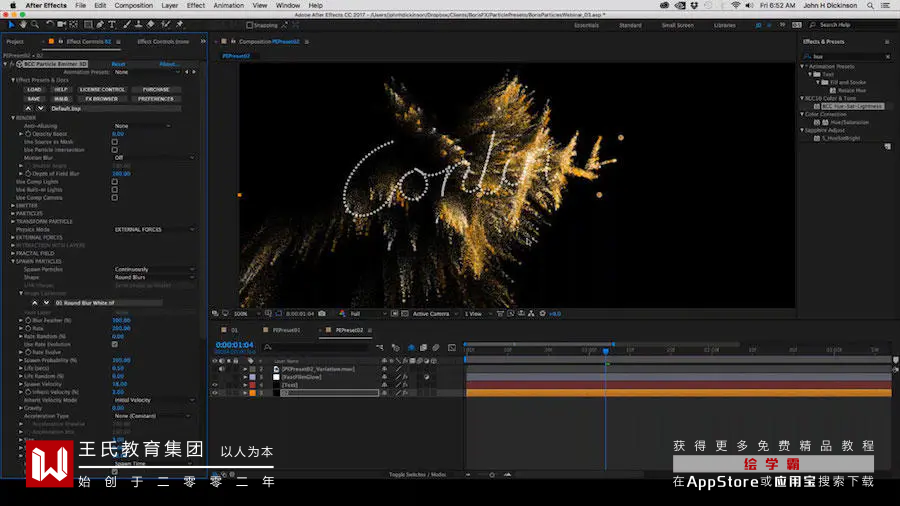Switch to the PEPreset01 timeline tab
This screenshot has width=900, height=506.
286,330
